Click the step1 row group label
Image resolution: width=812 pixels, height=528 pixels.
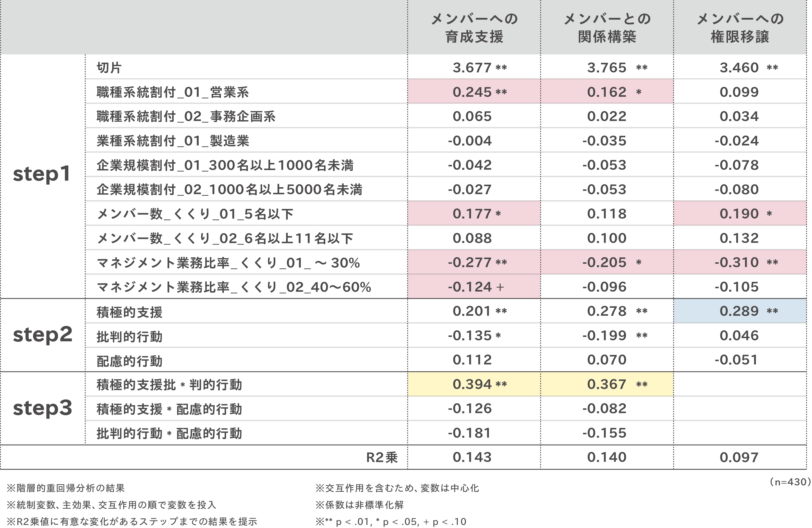click(42, 174)
